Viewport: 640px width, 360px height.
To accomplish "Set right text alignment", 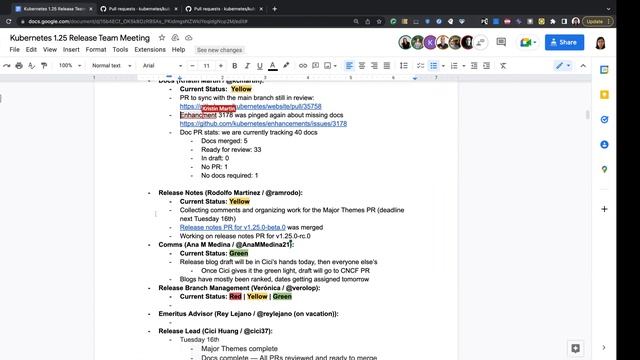I will tap(374, 66).
